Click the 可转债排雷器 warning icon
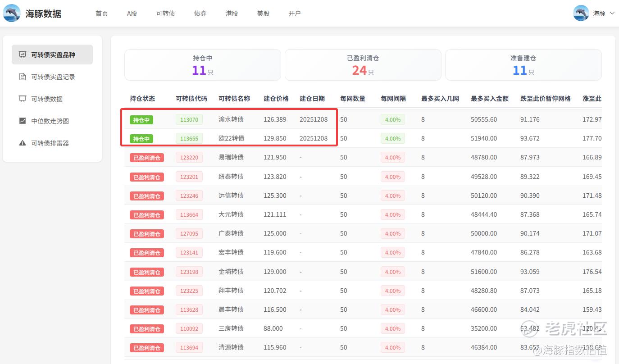The image size is (619, 364). (23, 143)
